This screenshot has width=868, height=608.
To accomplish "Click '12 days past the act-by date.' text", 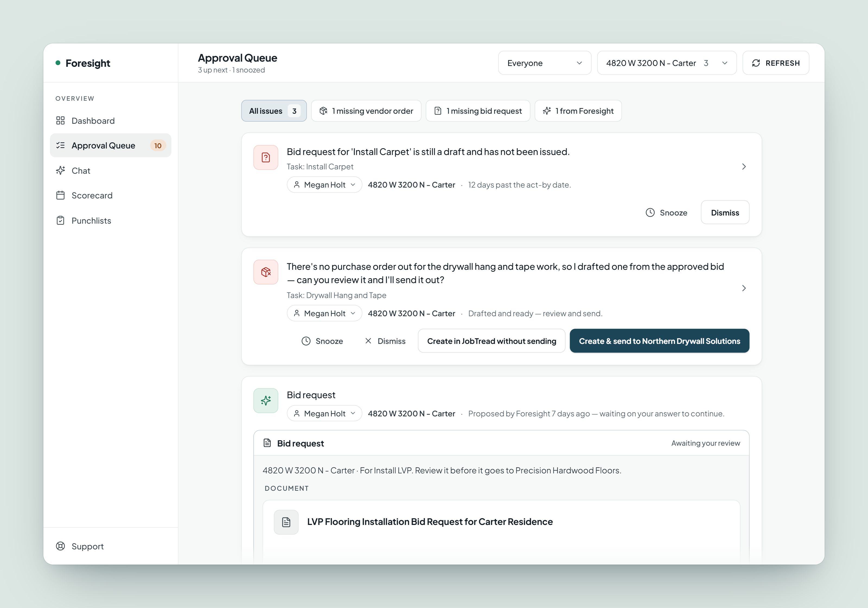I will [519, 185].
